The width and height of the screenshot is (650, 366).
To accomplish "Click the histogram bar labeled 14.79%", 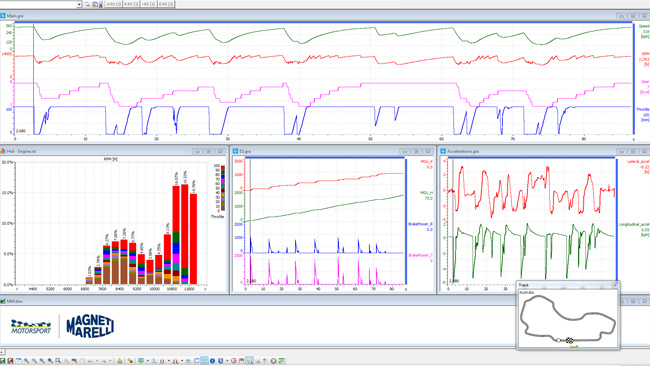I will pyautogui.click(x=193, y=239).
